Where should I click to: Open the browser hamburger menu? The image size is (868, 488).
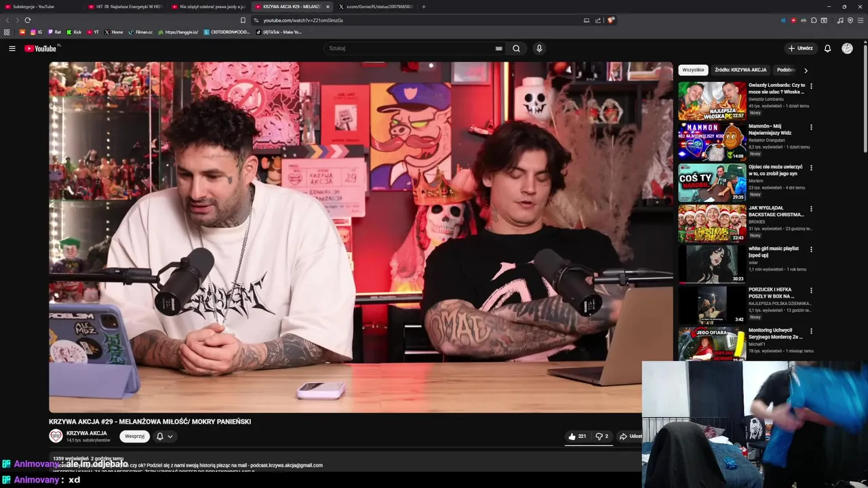860,20
